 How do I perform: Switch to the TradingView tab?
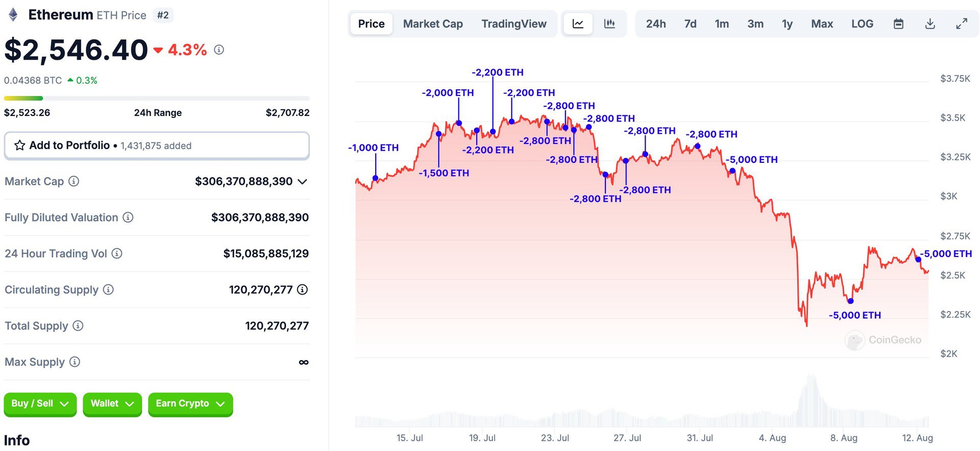click(513, 24)
